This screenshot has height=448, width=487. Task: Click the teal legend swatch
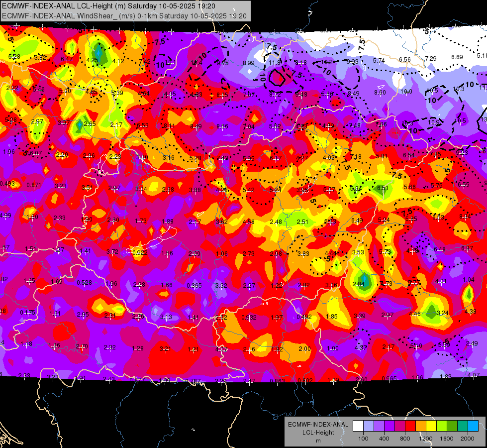coord(463,426)
